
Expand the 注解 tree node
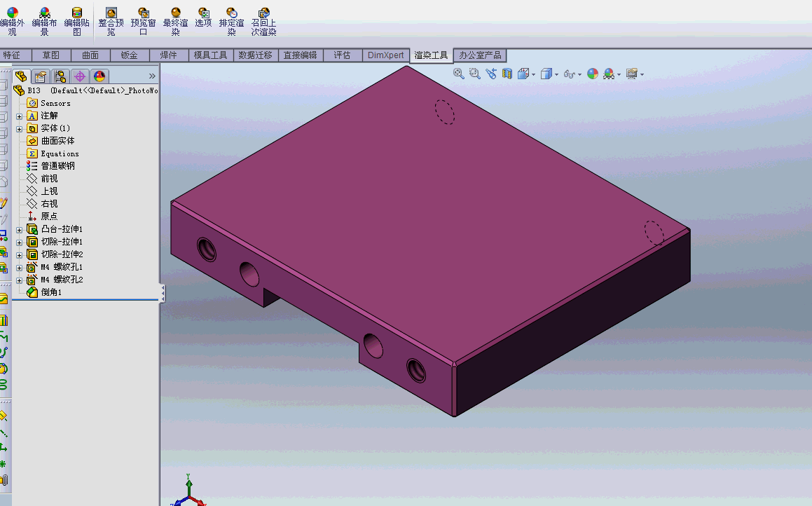pos(19,116)
